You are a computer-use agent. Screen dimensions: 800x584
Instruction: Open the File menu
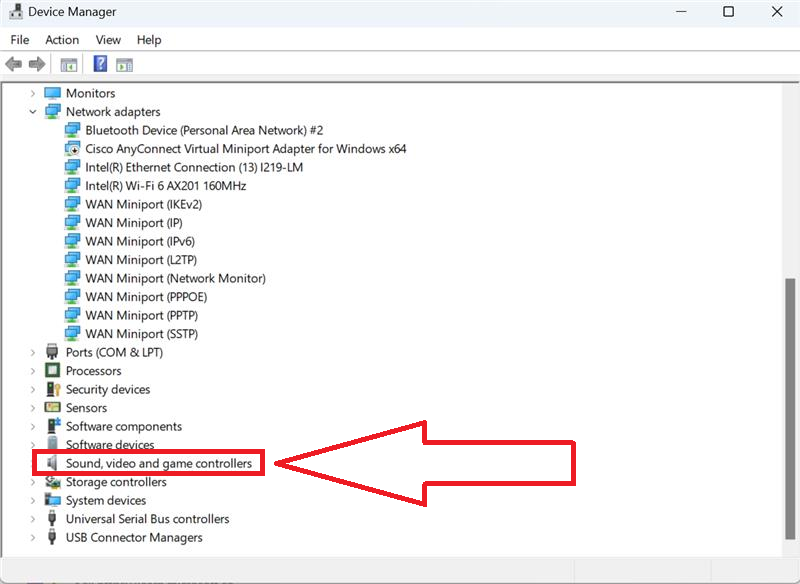(x=20, y=40)
